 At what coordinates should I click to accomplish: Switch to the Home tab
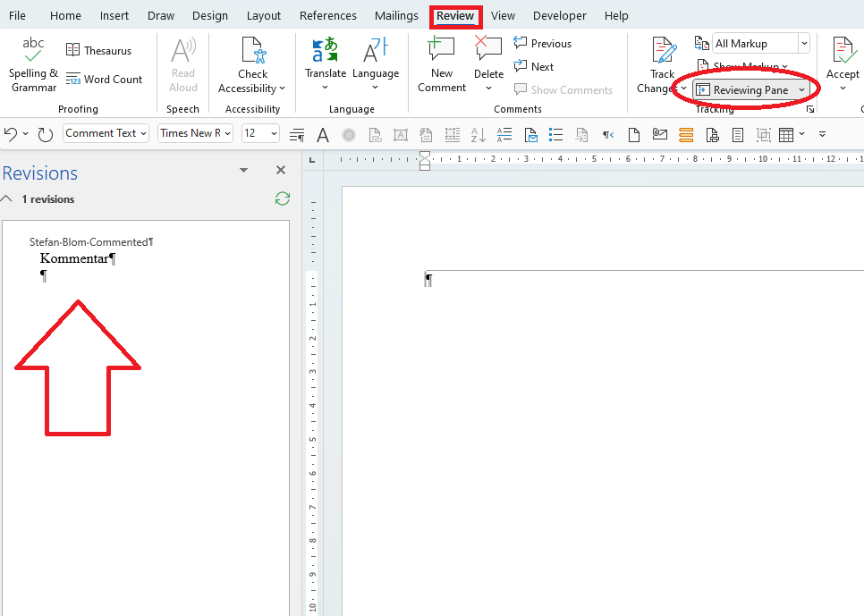tap(65, 16)
